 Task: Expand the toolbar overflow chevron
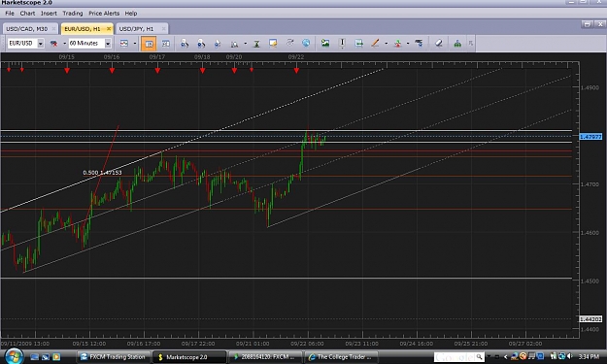[471, 44]
